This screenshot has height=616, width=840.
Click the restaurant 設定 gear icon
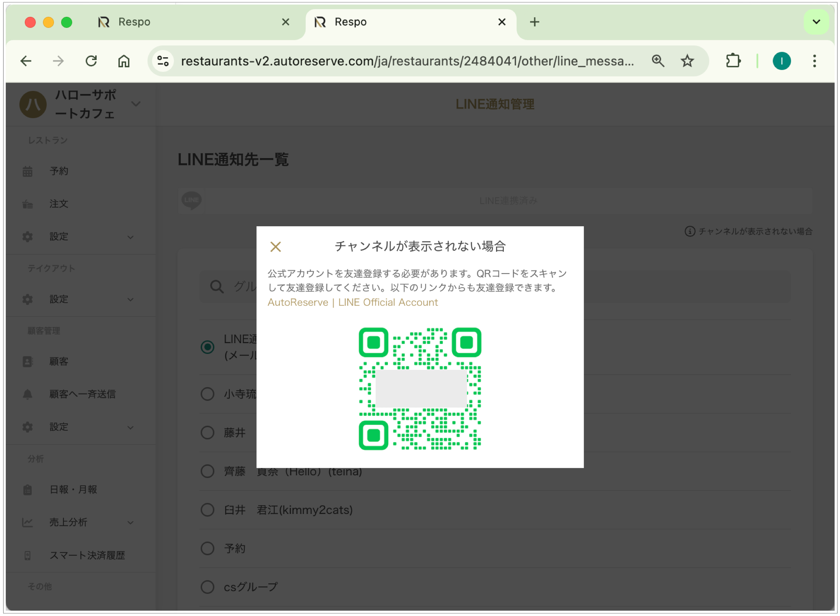point(28,237)
